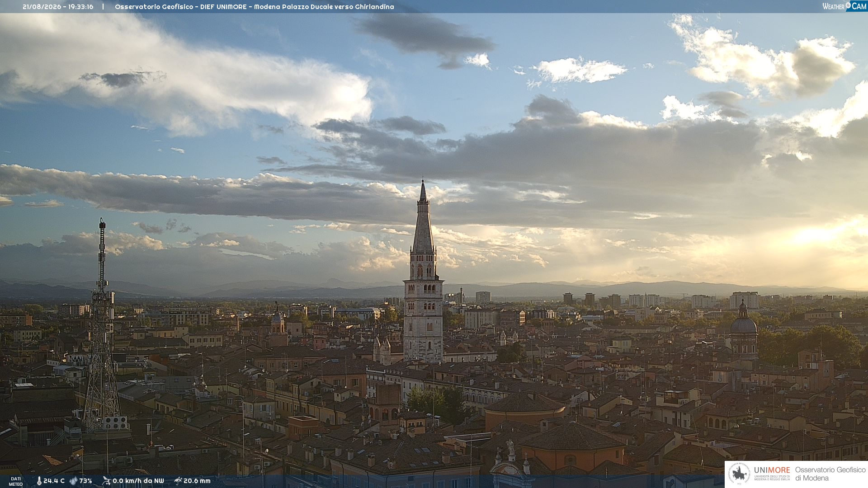
Task: Click the DATI METEO label
Action: [16, 481]
